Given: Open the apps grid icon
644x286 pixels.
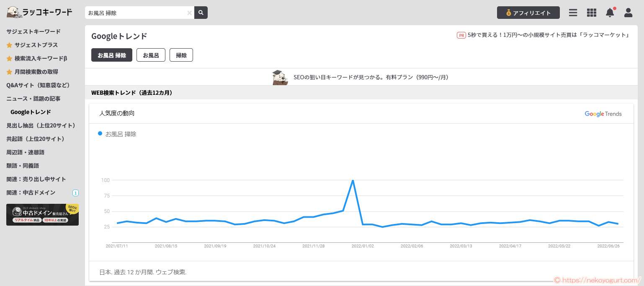Looking at the screenshot, I should (591, 13).
